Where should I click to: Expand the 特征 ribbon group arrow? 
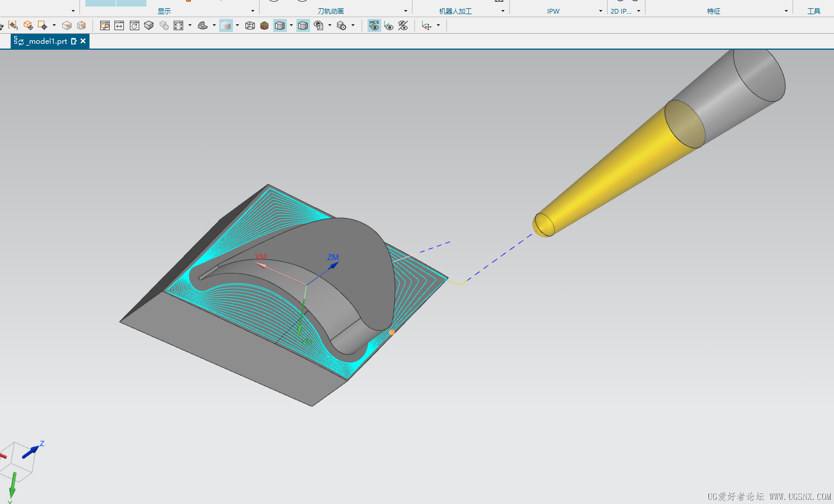tap(787, 11)
